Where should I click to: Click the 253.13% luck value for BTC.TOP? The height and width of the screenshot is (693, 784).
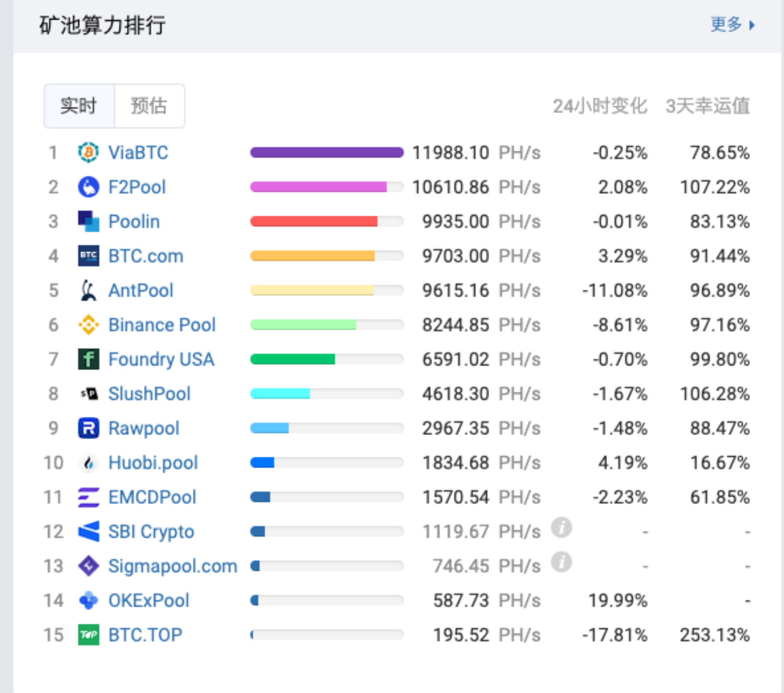[715, 635]
